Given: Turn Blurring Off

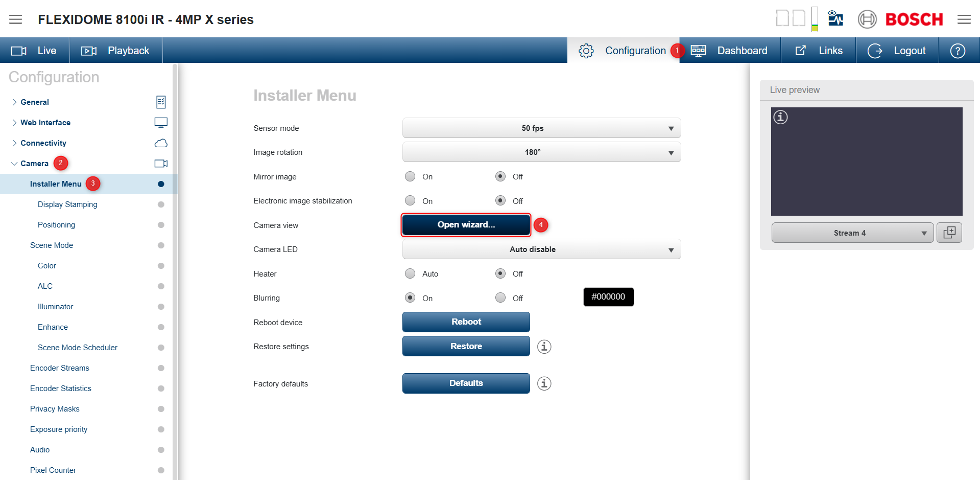Looking at the screenshot, I should click(x=500, y=298).
